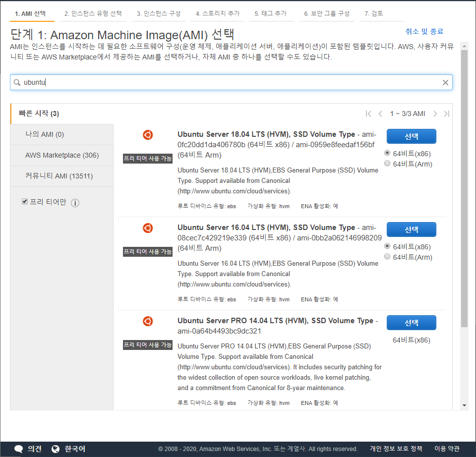Select 64비트(Arm) for Ubuntu Server 18.04
This screenshot has height=457, width=476.
387,163
